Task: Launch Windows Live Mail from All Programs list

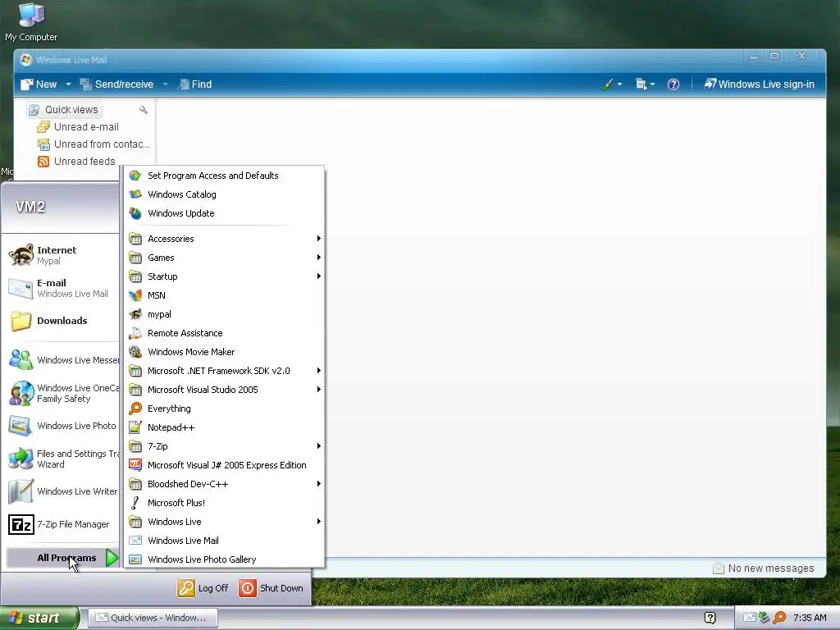Action: [224, 541]
